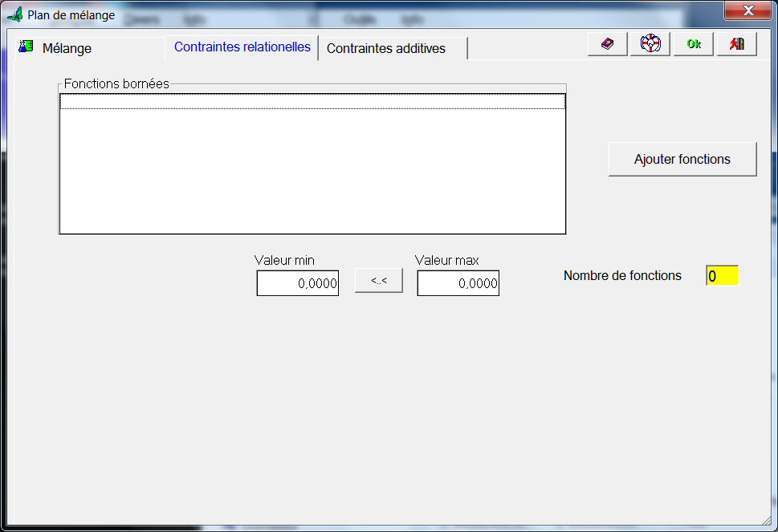Click the Nombre de fonctions label
The width and height of the screenshot is (778, 532).
coord(622,276)
